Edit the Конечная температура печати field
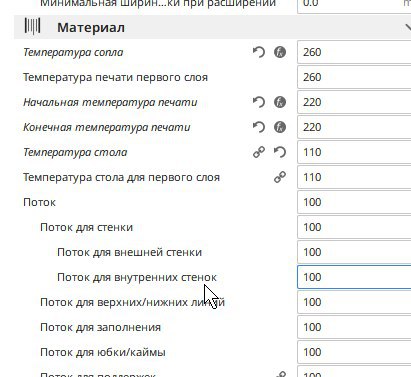This screenshot has width=411, height=377. (354, 127)
